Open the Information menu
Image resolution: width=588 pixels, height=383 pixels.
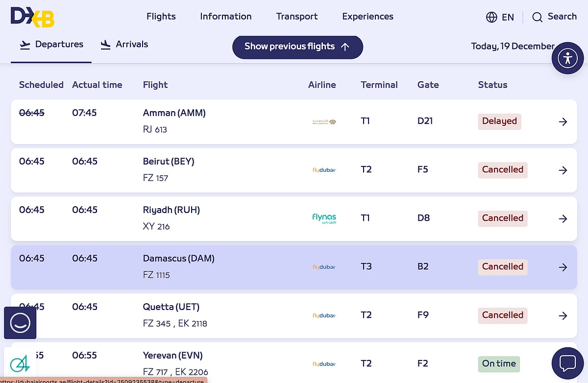pos(225,16)
